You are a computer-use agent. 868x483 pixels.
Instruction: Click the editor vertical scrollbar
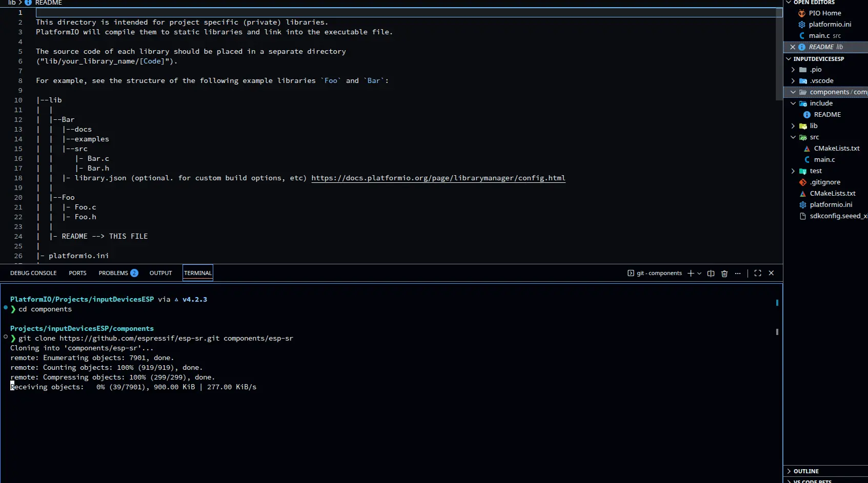[x=779, y=54]
